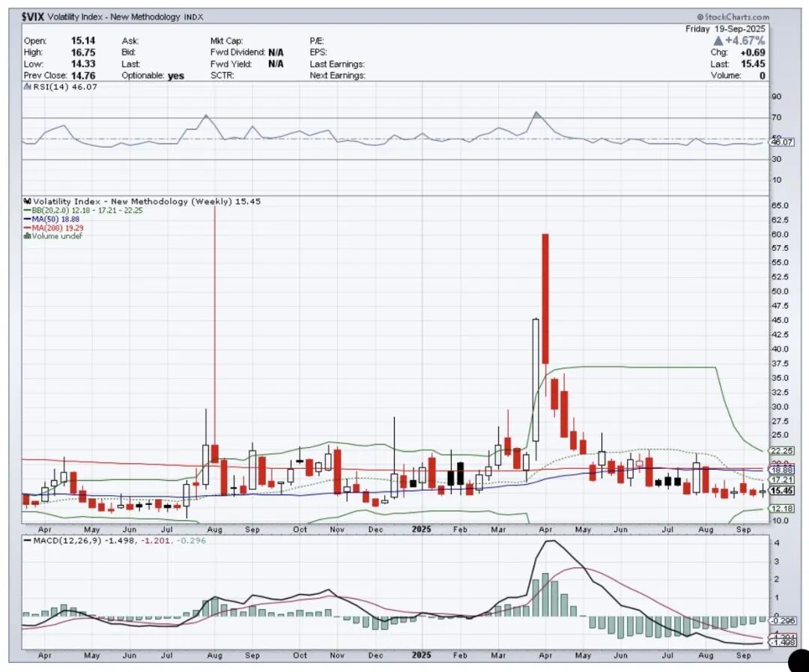This screenshot has width=809, height=672.
Task: Click the 18.88 moving average tag on price axis
Action: [782, 470]
